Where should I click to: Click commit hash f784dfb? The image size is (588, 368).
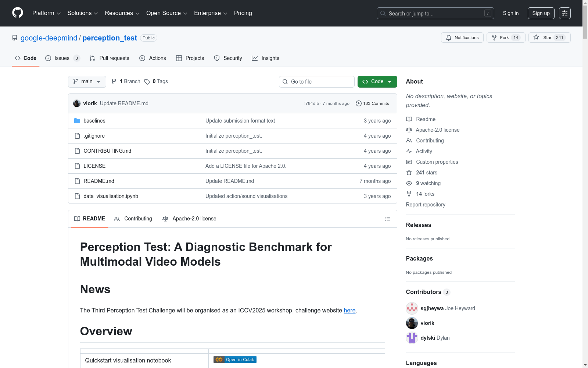coord(311,103)
